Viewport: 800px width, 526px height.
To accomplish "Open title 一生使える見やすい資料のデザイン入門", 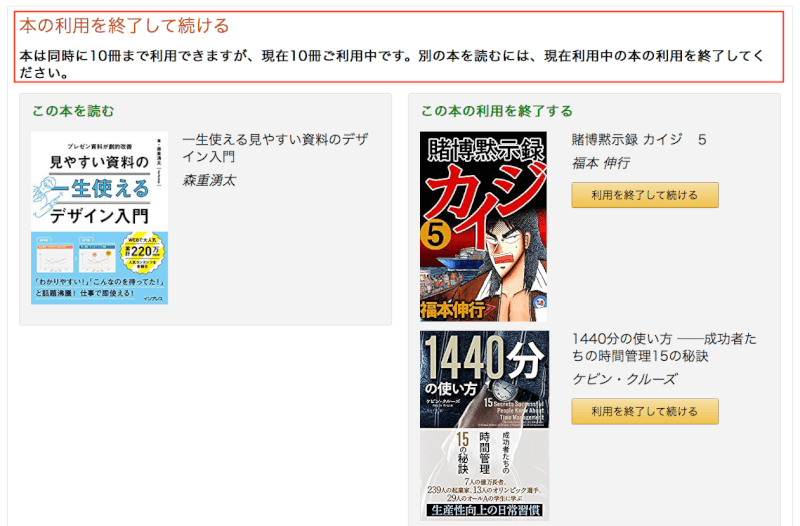I will coord(276,147).
